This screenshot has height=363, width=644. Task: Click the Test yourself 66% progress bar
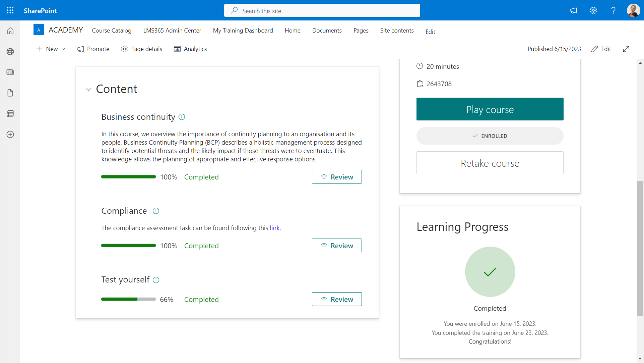click(128, 299)
